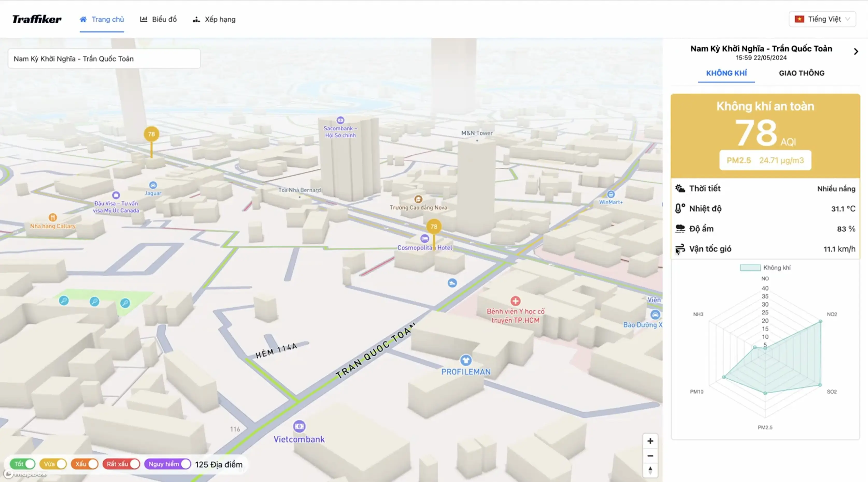Switch to the GIAO THÔNG tab

[x=801, y=73]
